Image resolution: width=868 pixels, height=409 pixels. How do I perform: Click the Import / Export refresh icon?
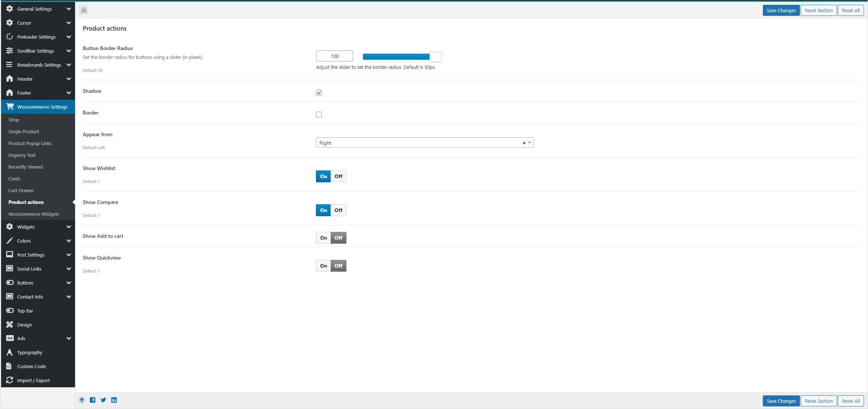tap(10, 380)
